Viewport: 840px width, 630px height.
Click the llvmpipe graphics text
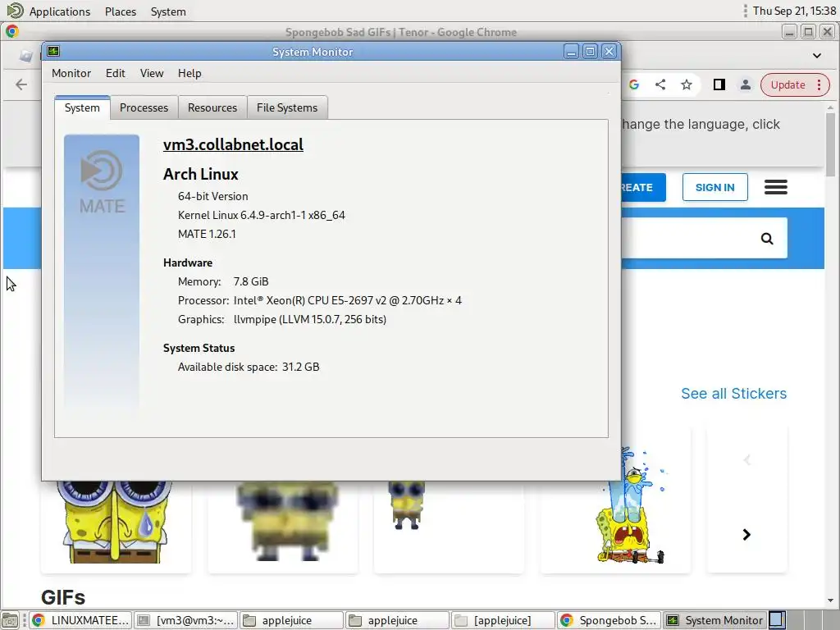(309, 319)
